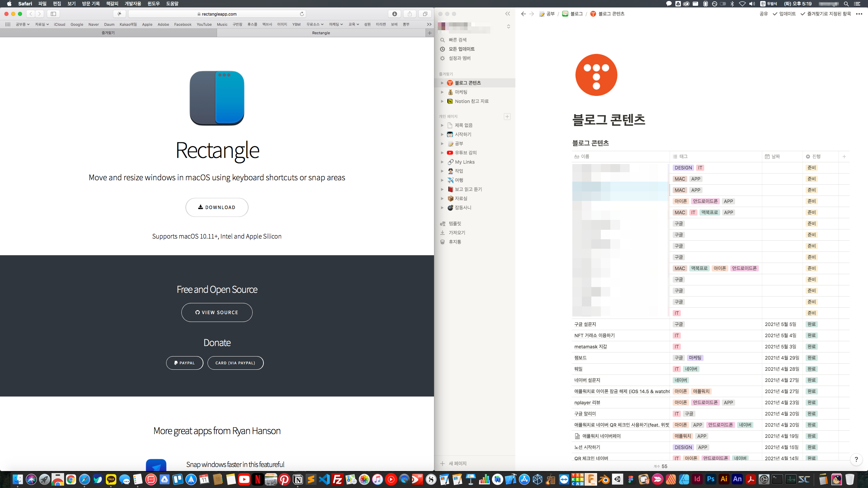Click the Notion quick search magnifier icon
This screenshot has width=868, height=488.
442,40
